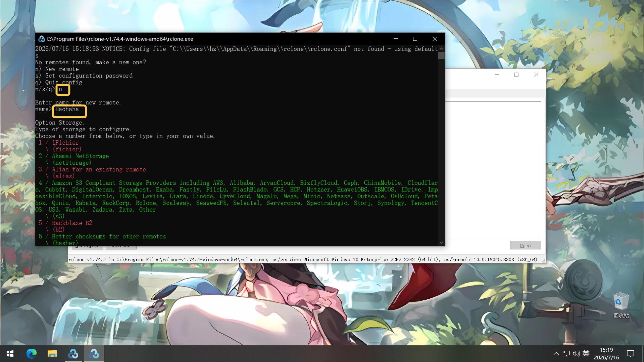Click the rclone icon in the console title bar
The width and height of the screenshot is (644, 362).
click(x=41, y=39)
